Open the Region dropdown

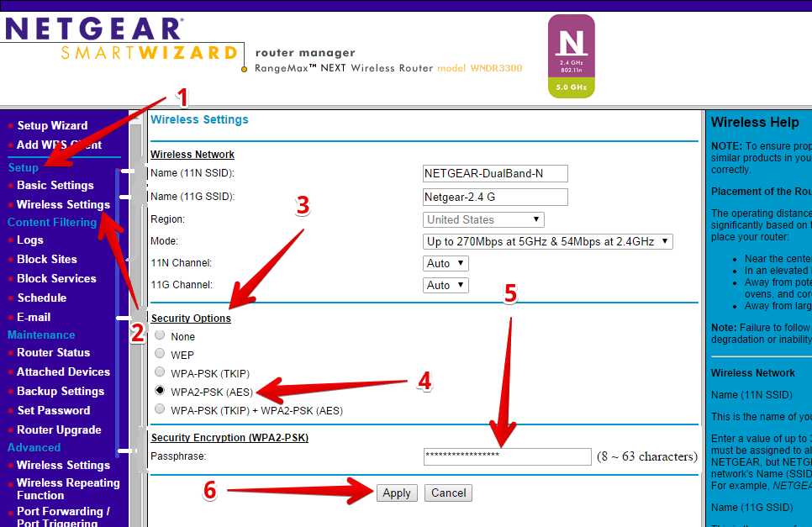[483, 219]
